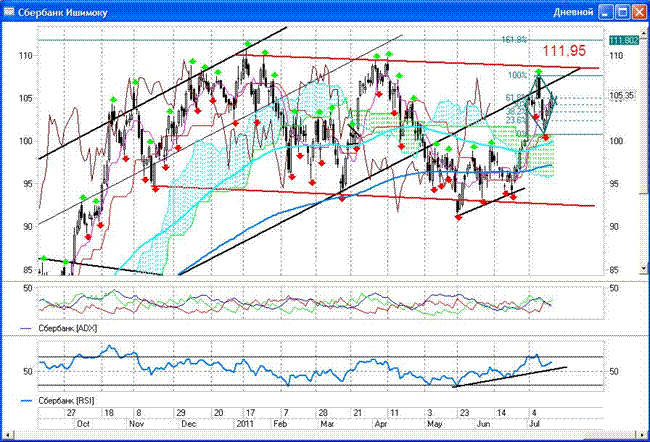
Task: Select the 38.2% Fibonacci level label
Action: [515, 112]
